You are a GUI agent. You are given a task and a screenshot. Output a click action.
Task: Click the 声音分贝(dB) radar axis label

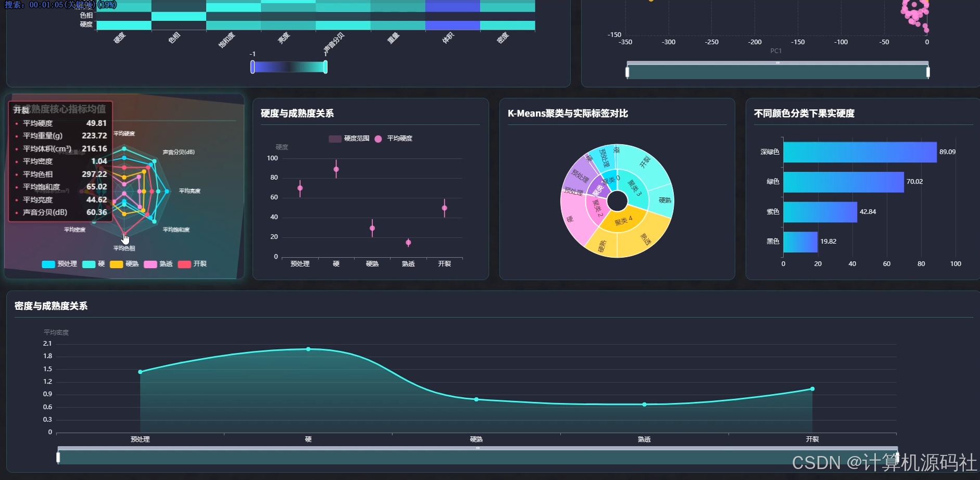pyautogui.click(x=179, y=152)
